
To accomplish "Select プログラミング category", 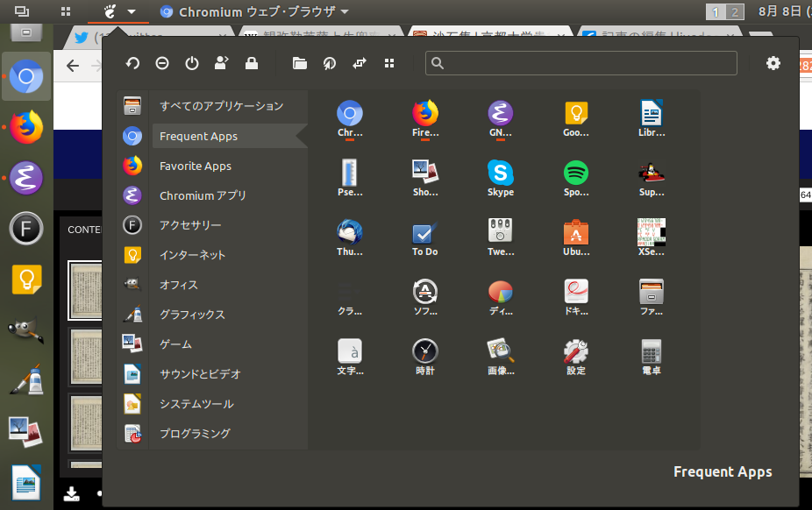I will (x=230, y=434).
